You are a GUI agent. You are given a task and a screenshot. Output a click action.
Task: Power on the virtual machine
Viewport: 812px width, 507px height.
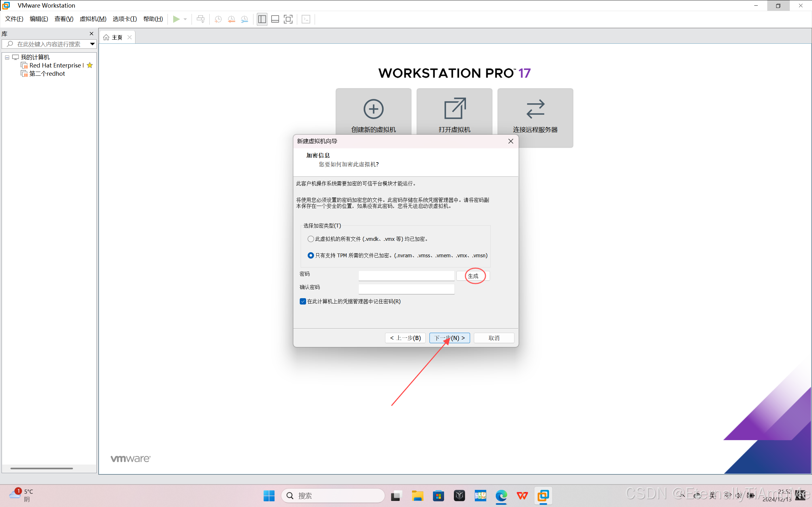pyautogui.click(x=176, y=19)
